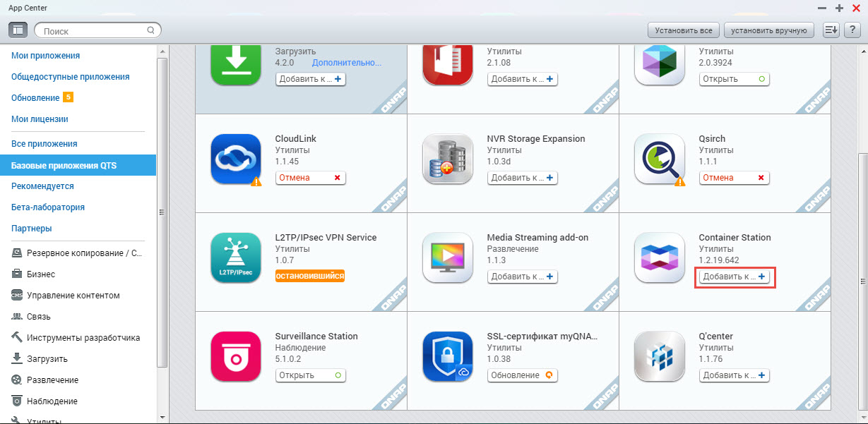This screenshot has width=868, height=424.
Task: Click the Surveillance Station title text
Action: pyautogui.click(x=316, y=337)
